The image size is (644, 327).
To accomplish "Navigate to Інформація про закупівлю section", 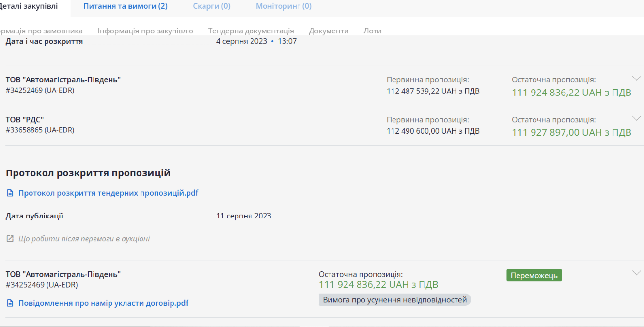I will click(145, 31).
